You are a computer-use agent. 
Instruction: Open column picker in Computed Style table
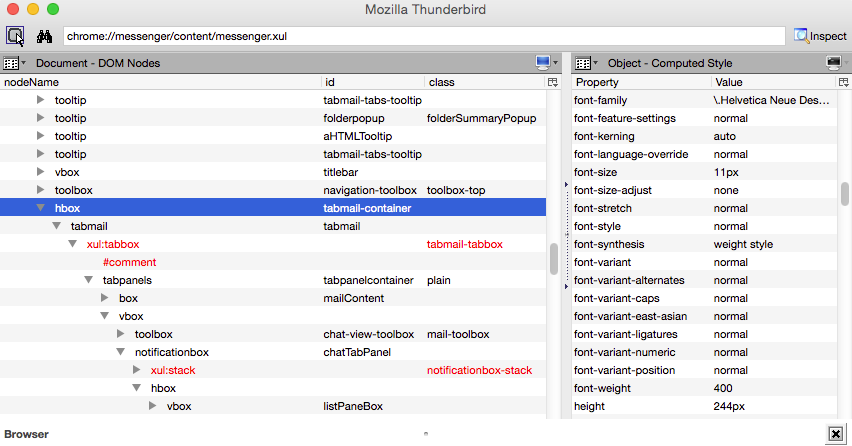[x=843, y=82]
